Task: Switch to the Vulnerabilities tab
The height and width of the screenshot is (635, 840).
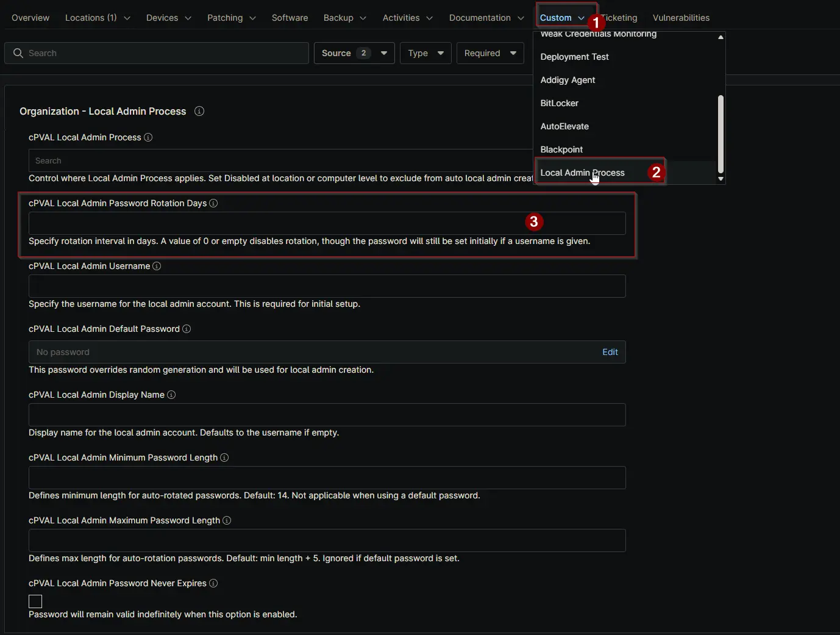Action: click(x=681, y=18)
